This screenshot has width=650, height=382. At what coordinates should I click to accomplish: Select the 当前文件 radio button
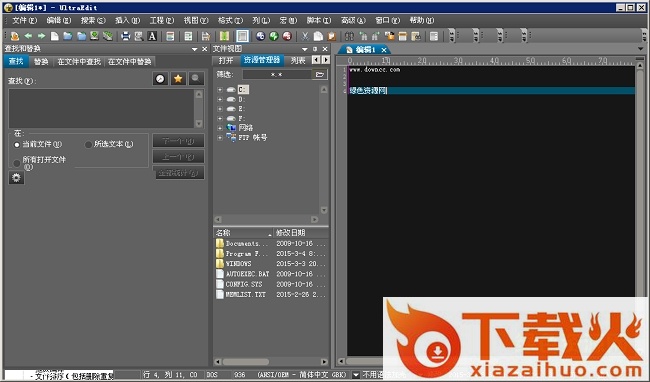[x=17, y=145]
